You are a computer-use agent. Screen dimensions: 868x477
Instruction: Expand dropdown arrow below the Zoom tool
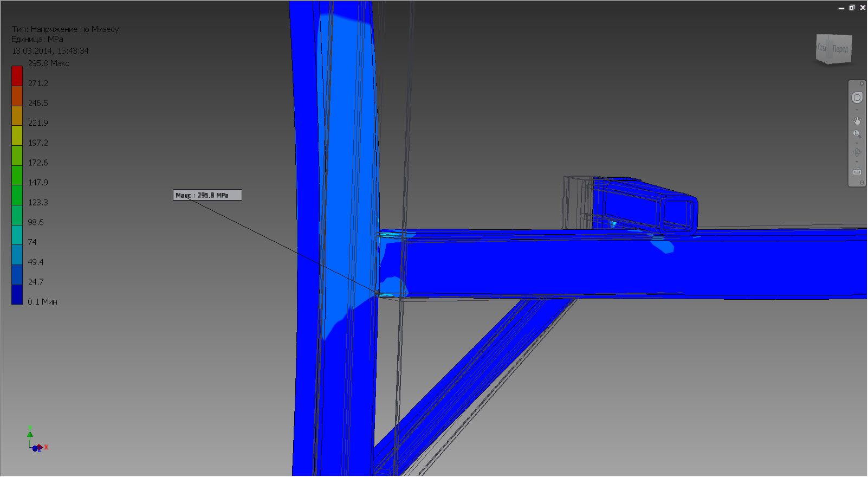pos(857,143)
